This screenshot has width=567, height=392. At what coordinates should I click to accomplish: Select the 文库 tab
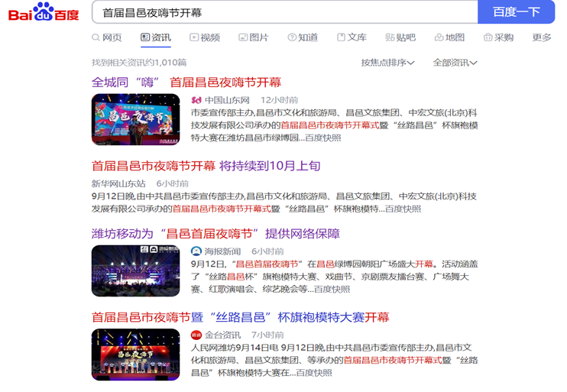352,37
